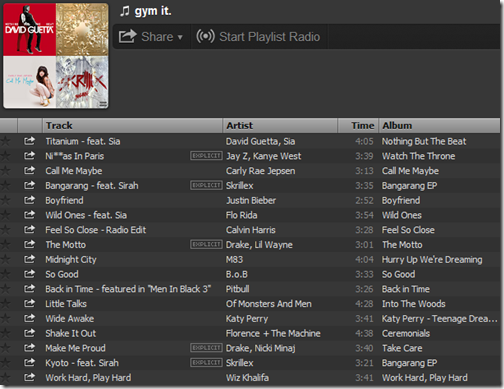The height and width of the screenshot is (389, 504).
Task: Toggle star on Midnight City row
Action: 5,259
